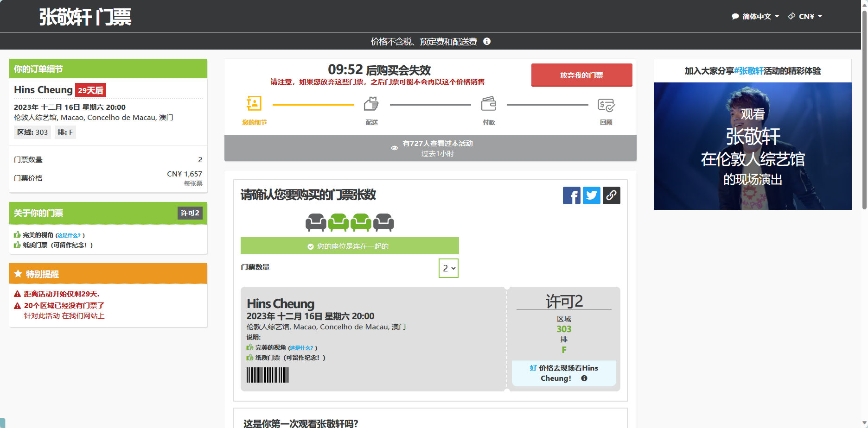Share on Facebook icon

point(571,195)
